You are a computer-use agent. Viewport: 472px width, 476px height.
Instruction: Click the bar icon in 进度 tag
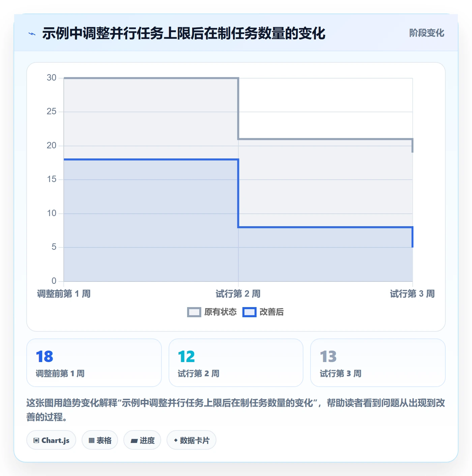[x=134, y=441]
